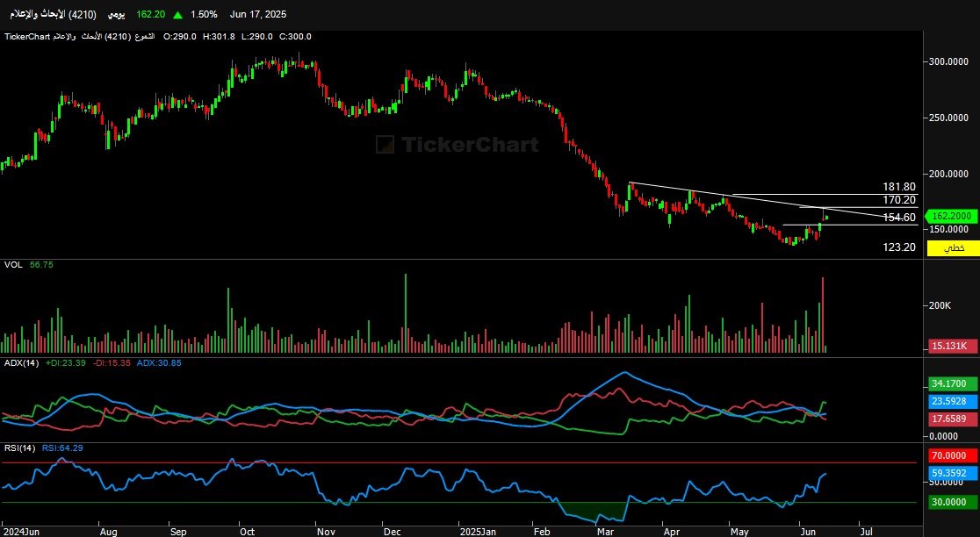The width and height of the screenshot is (980, 537).
Task: Click the +DI:23.39 reading
Action: pos(66,362)
